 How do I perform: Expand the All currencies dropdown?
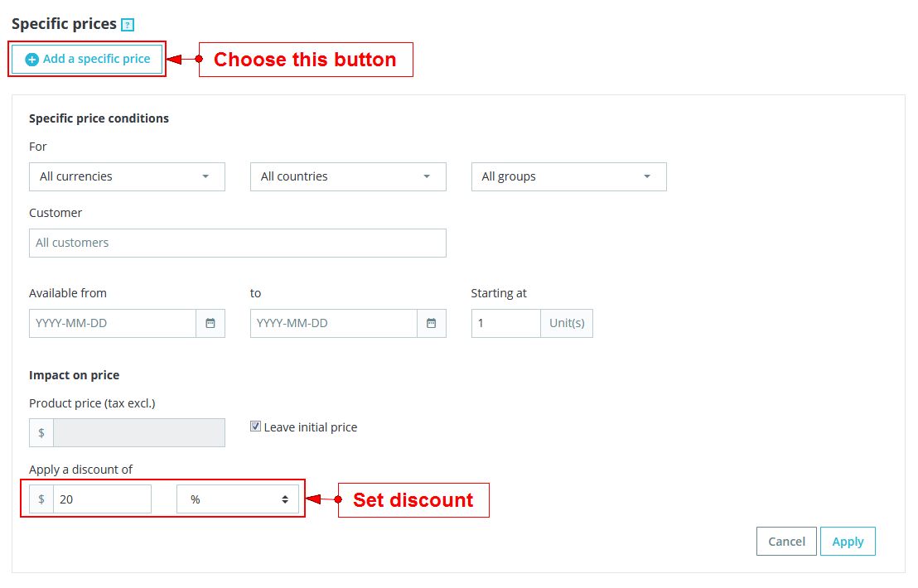tap(127, 176)
